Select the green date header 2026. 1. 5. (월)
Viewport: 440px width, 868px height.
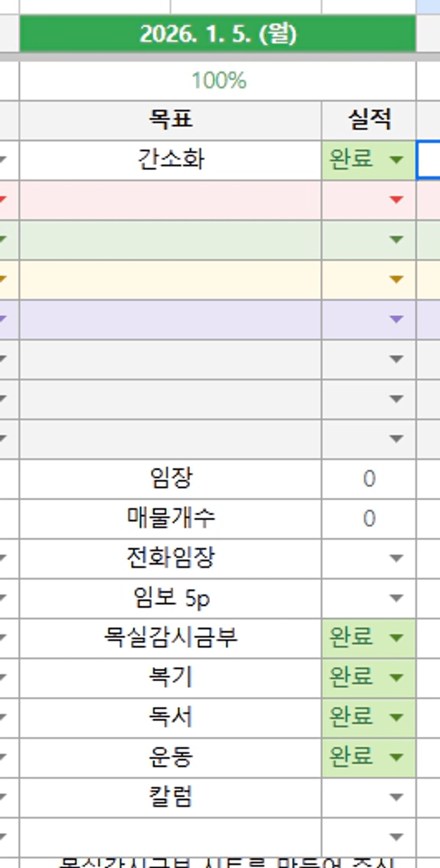218,34
